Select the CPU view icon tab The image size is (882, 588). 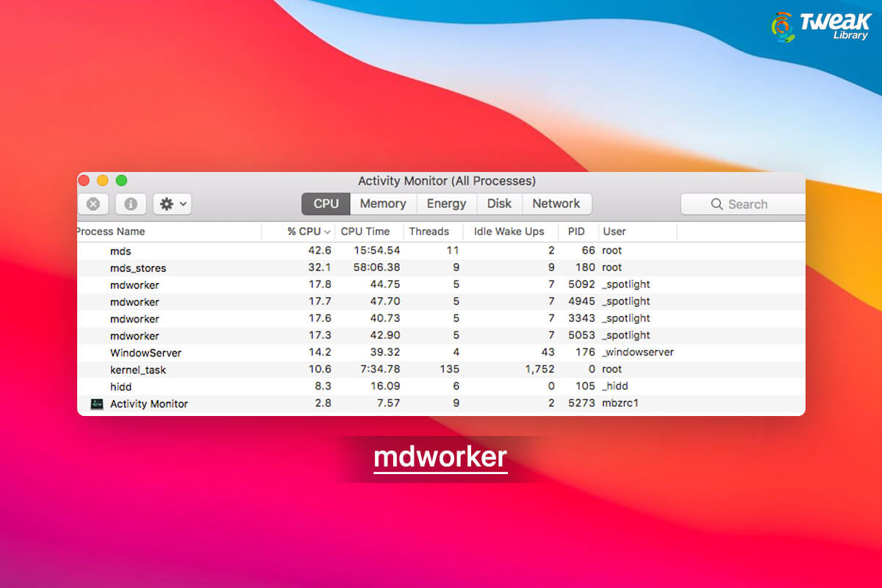pos(325,204)
